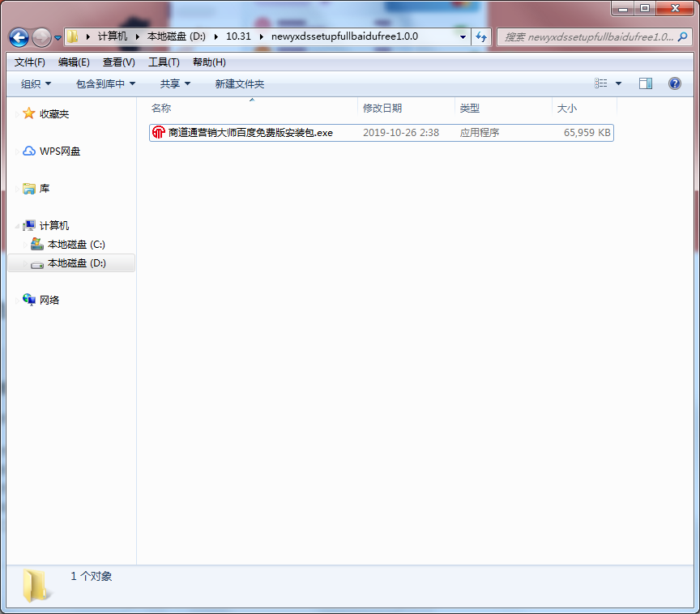The height and width of the screenshot is (614, 700).
Task: Open the 帮助(H) menu
Action: [x=209, y=62]
